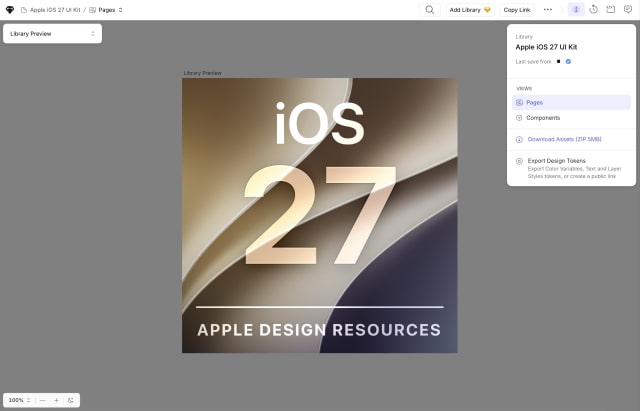Click the download arrow icon
Image resolution: width=640 pixels, height=411 pixels.
click(x=519, y=140)
